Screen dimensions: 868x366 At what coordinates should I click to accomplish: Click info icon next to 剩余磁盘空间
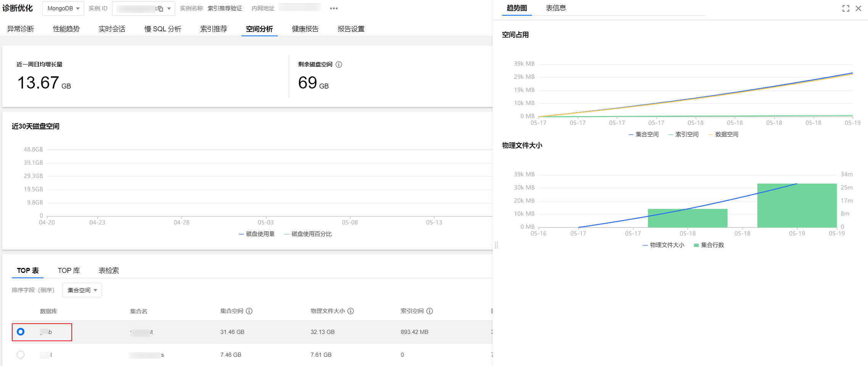click(339, 64)
